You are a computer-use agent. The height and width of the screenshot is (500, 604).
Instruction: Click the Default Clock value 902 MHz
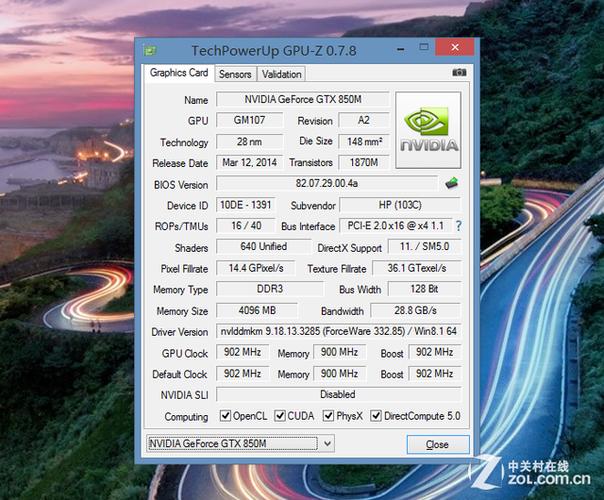coord(242,373)
